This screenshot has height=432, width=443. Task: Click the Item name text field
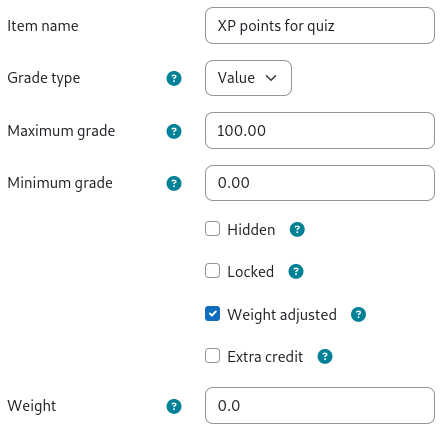coord(320,26)
